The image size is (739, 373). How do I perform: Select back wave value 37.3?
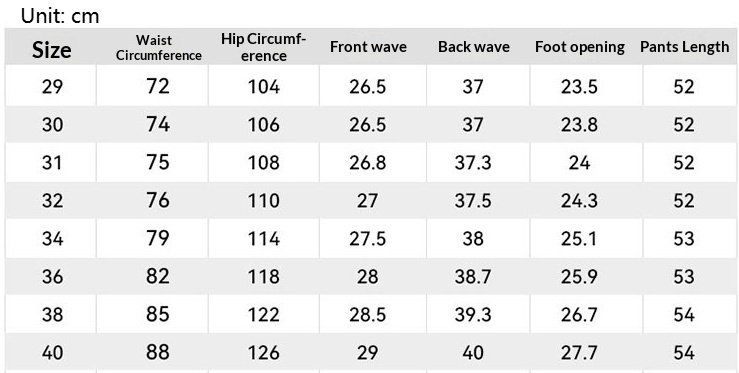[473, 163]
